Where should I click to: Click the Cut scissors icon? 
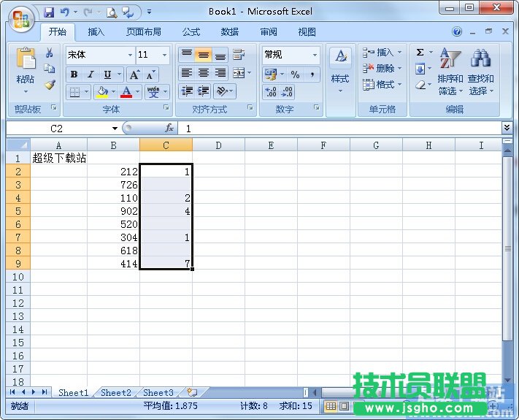point(50,53)
